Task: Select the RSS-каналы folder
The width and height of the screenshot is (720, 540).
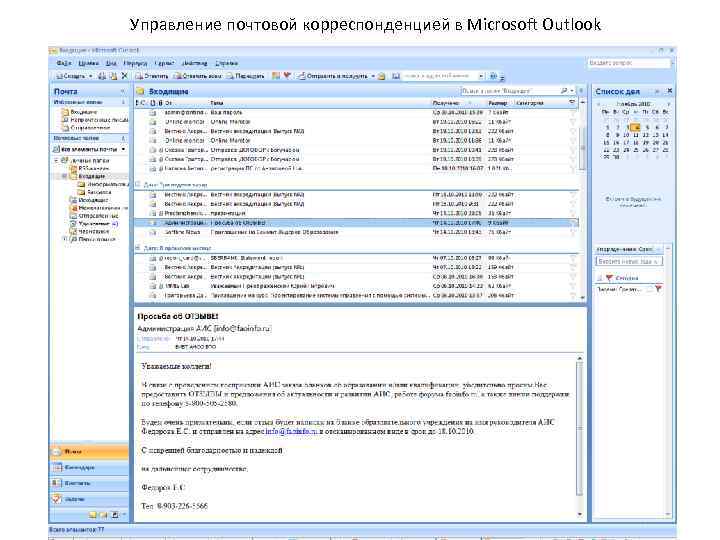Action: point(90,169)
